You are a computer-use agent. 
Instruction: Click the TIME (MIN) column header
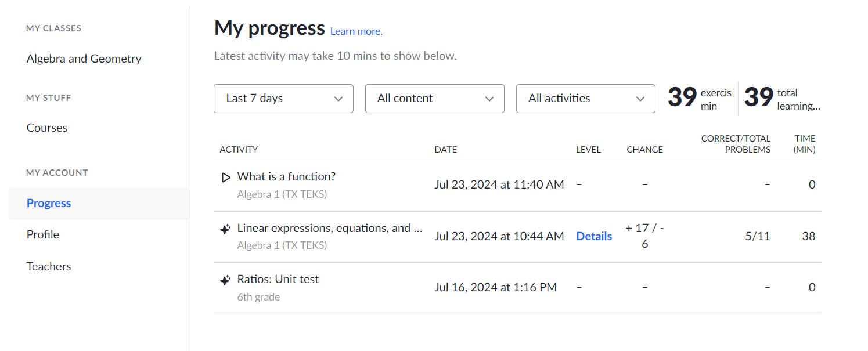805,143
